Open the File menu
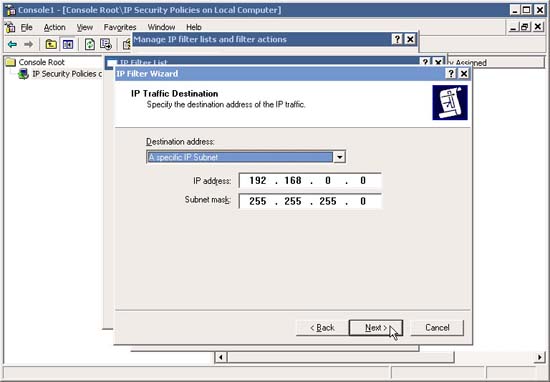This screenshot has height=382, width=550. coord(26,27)
